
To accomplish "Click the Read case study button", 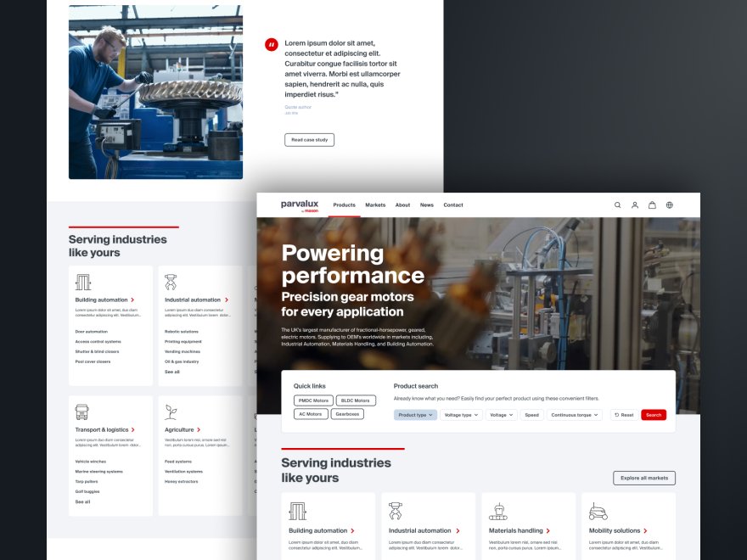I will (309, 140).
